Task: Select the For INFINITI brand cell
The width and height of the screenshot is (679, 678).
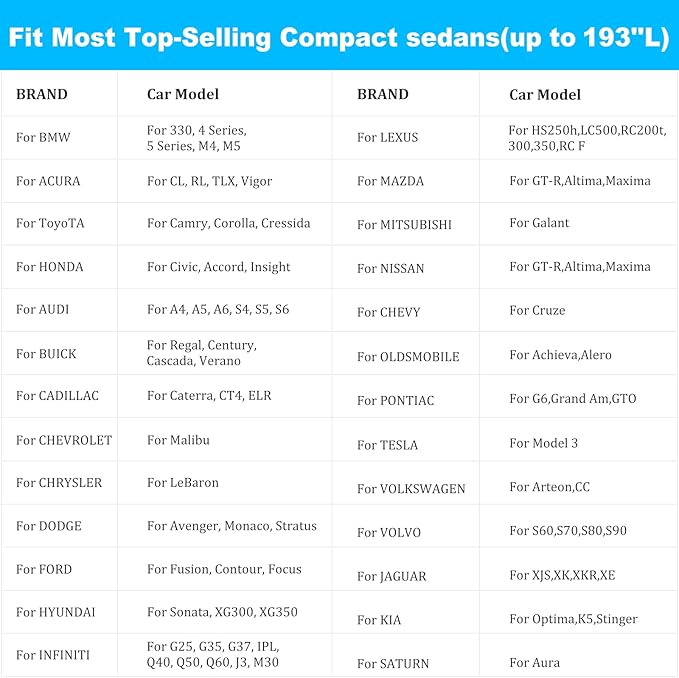Action: coord(59,655)
